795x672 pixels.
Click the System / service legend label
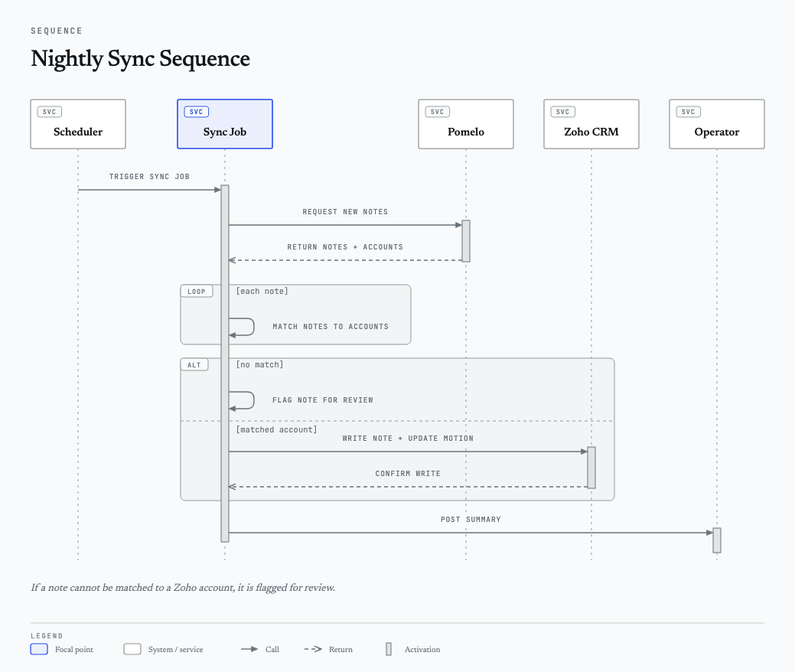(175, 649)
